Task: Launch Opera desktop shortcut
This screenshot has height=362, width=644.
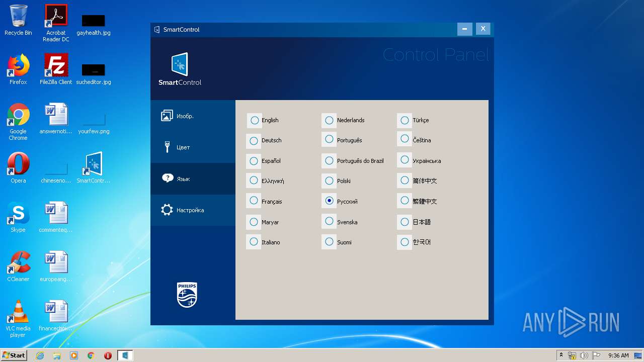Action: [x=18, y=168]
